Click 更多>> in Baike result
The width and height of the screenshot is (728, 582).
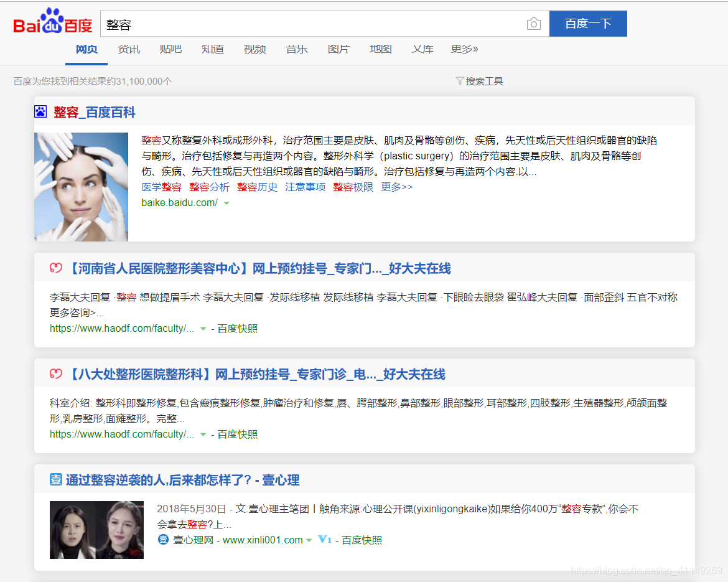pos(396,187)
